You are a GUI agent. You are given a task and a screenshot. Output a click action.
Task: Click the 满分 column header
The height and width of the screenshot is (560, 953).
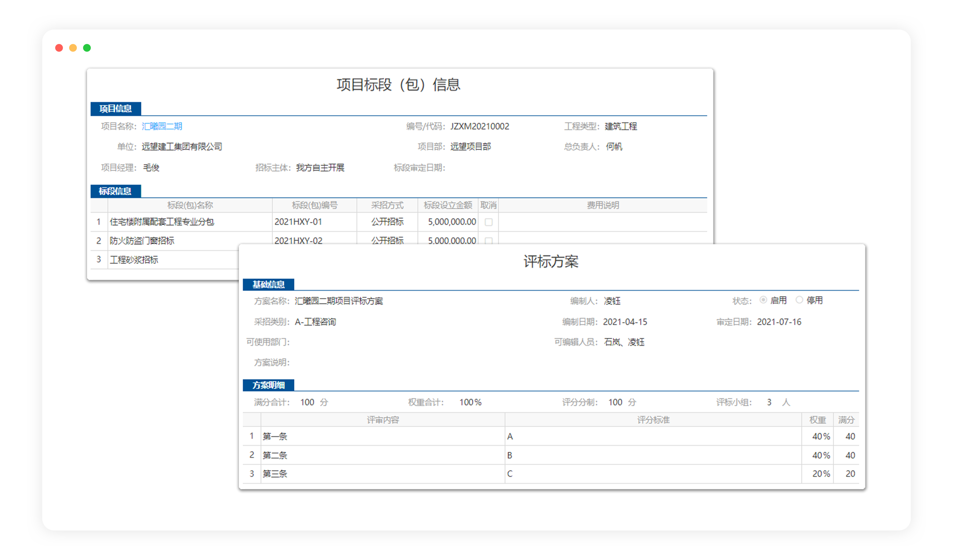click(846, 420)
